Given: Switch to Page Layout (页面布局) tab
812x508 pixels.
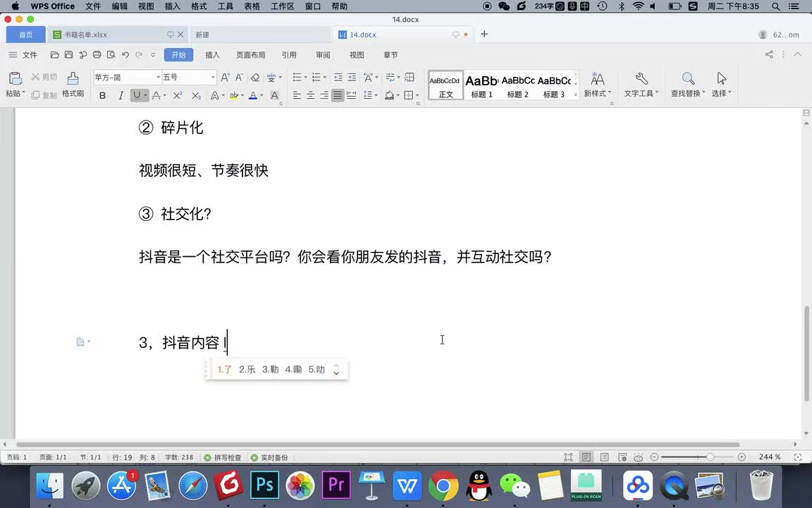Looking at the screenshot, I should pos(251,55).
